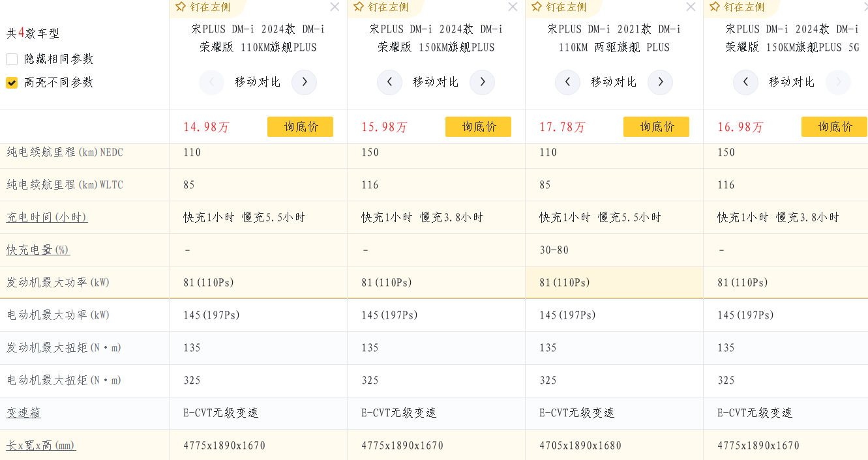Pin the 150KM旗舰PLUS 5G column to left

pos(736,7)
